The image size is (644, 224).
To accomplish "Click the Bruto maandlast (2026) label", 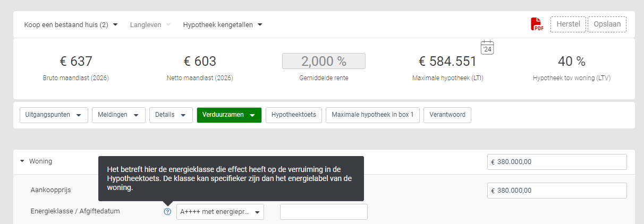I will point(76,78).
